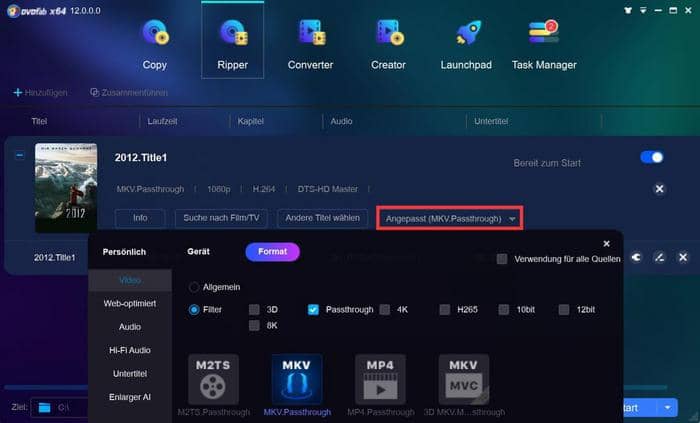Enable the 3D filter checkbox
700x423 pixels.
coord(254,310)
